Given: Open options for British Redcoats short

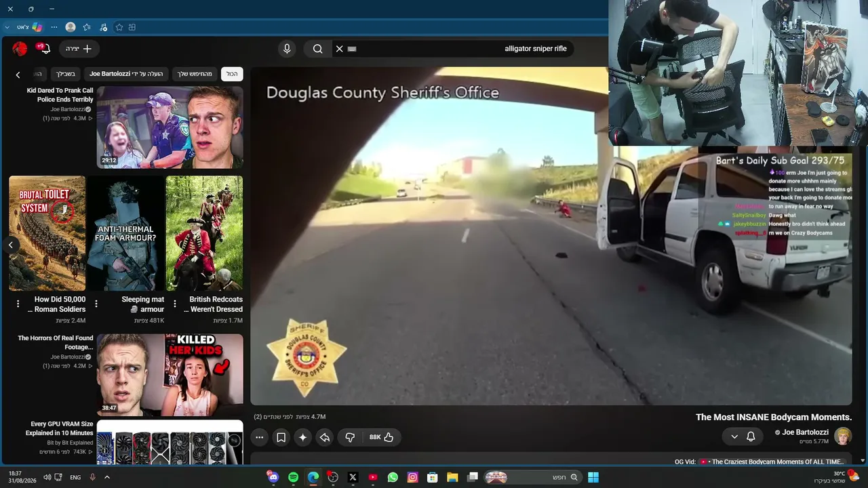Looking at the screenshot, I should (x=175, y=304).
